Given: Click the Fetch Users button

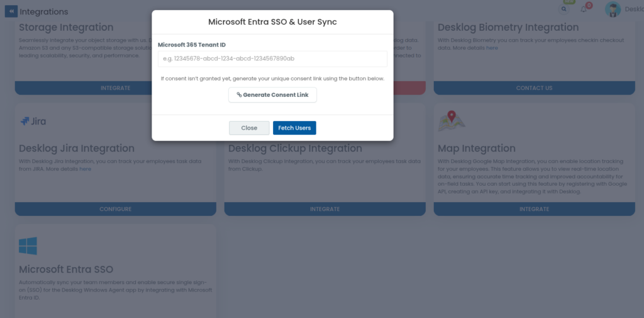Looking at the screenshot, I should [x=294, y=128].
